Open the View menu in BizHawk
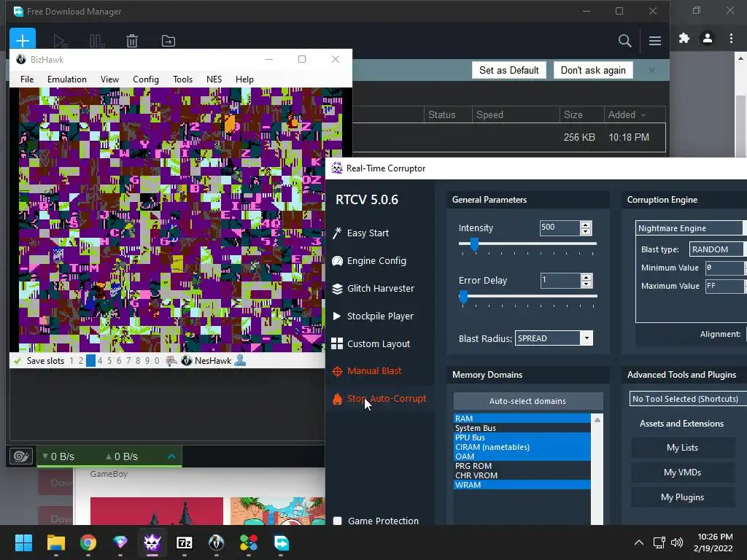This screenshot has width=747, height=560. [109, 79]
